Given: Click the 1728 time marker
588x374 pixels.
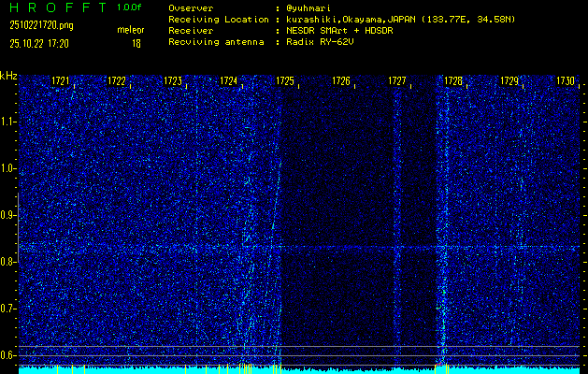Looking at the screenshot, I should point(453,80).
